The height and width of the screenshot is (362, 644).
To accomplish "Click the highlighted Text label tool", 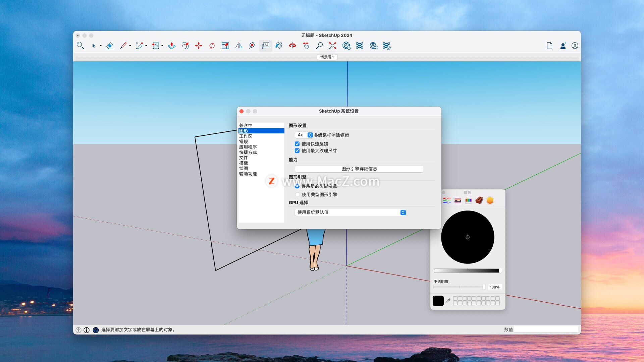I will click(266, 46).
